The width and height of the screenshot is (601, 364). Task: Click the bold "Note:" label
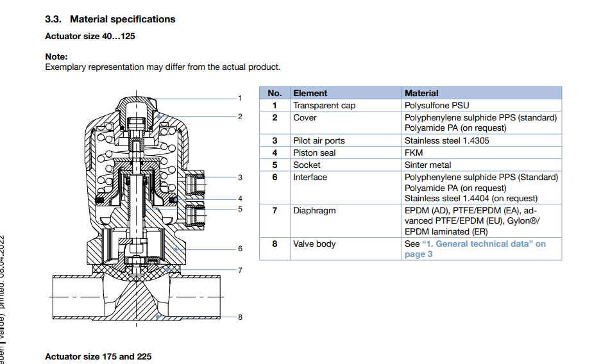pyautogui.click(x=56, y=56)
